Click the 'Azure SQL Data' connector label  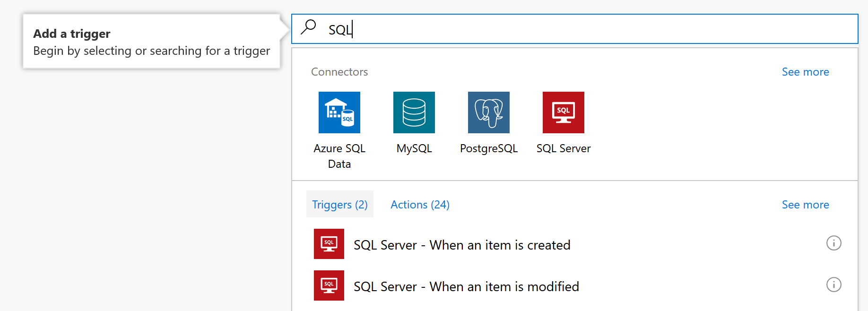[339, 156]
